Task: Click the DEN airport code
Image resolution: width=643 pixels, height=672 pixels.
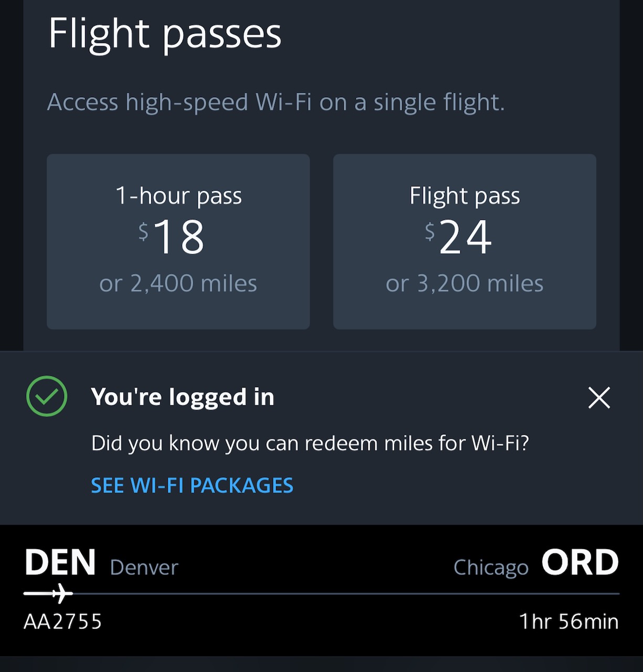Action: point(60,563)
